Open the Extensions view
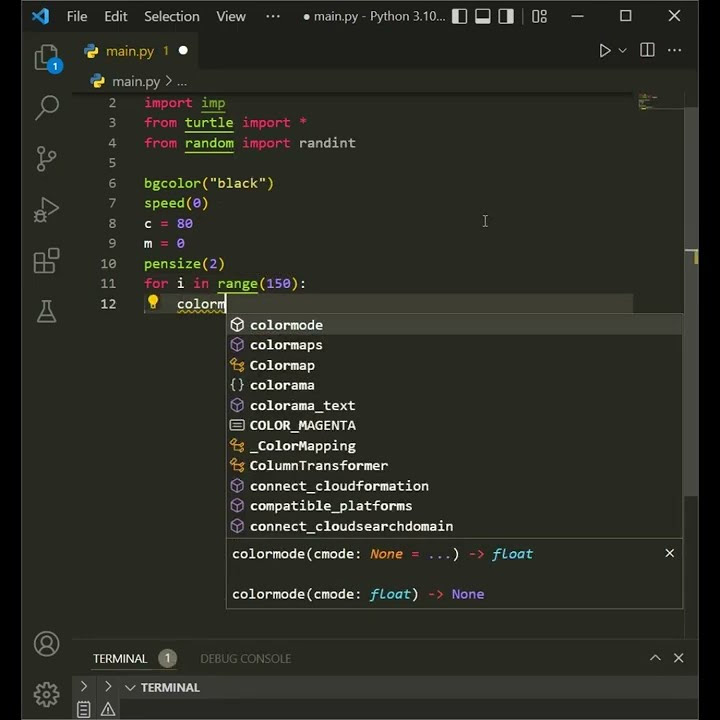 [46, 260]
